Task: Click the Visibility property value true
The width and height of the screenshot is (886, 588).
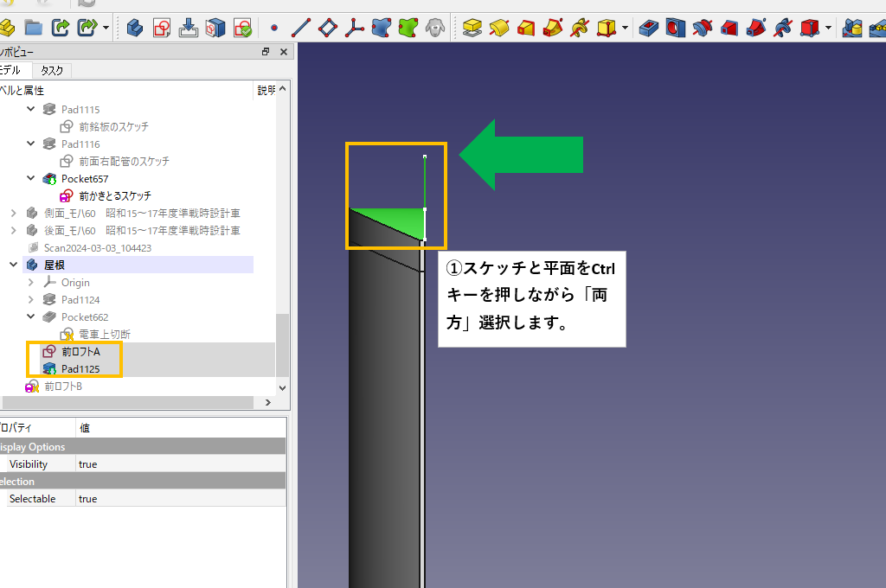Action: tap(87, 464)
